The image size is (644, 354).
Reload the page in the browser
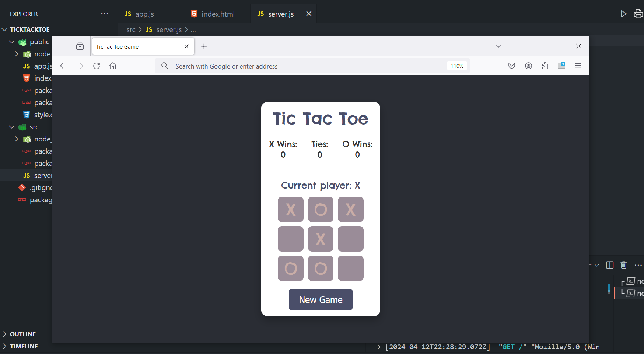(97, 66)
